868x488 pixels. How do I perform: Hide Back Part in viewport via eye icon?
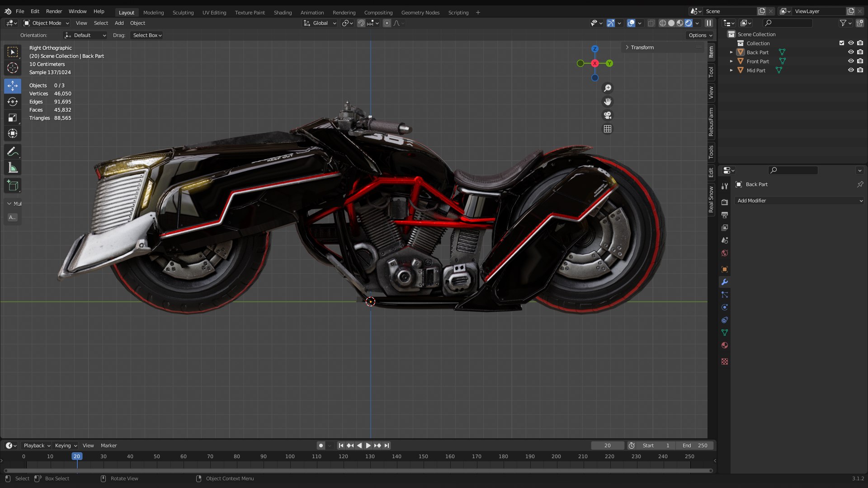(851, 52)
